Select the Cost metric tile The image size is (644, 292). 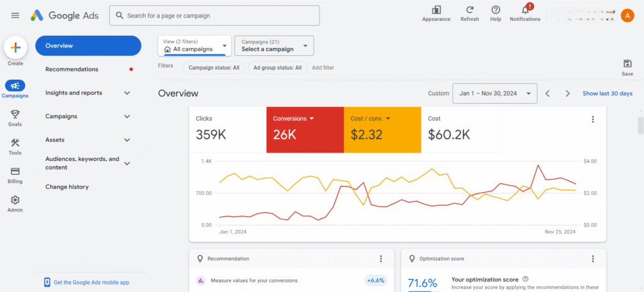(x=460, y=129)
